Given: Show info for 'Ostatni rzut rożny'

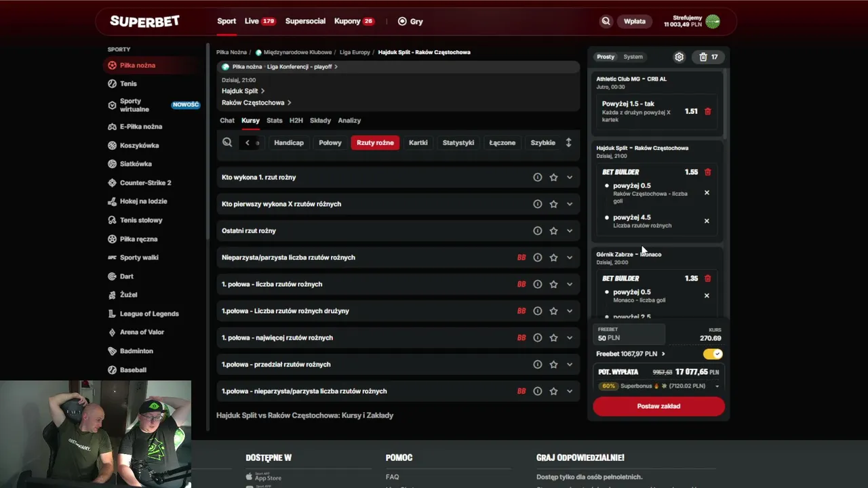Looking at the screenshot, I should pyautogui.click(x=537, y=231).
